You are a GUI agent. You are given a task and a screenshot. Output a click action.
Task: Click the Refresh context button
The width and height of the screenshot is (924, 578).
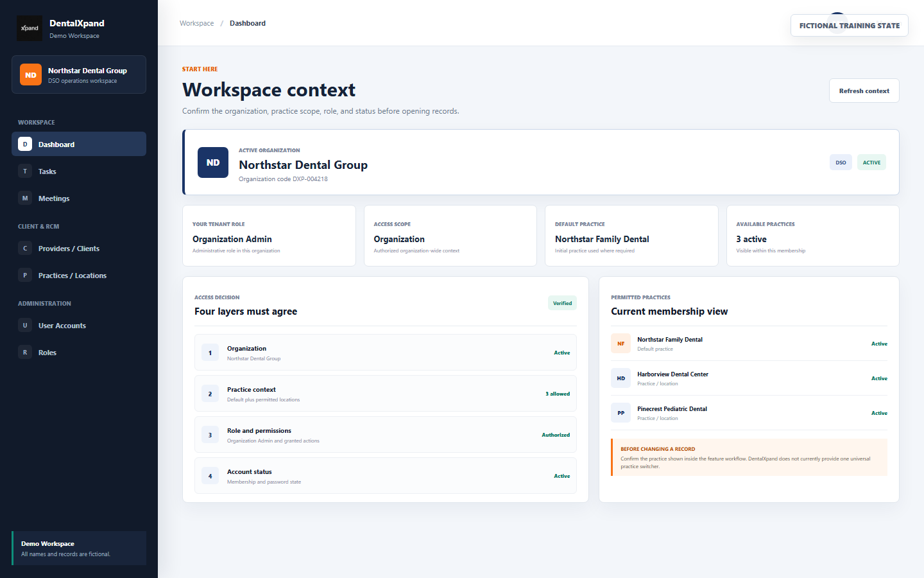pyautogui.click(x=864, y=91)
